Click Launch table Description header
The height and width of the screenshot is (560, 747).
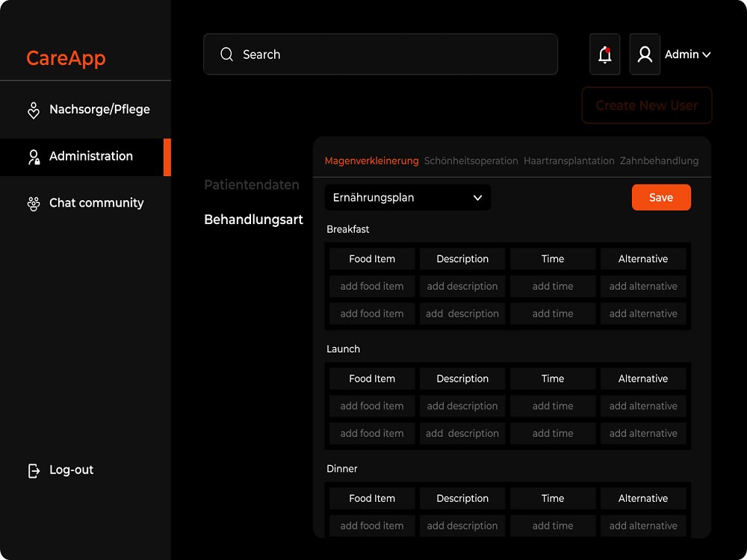coord(462,379)
